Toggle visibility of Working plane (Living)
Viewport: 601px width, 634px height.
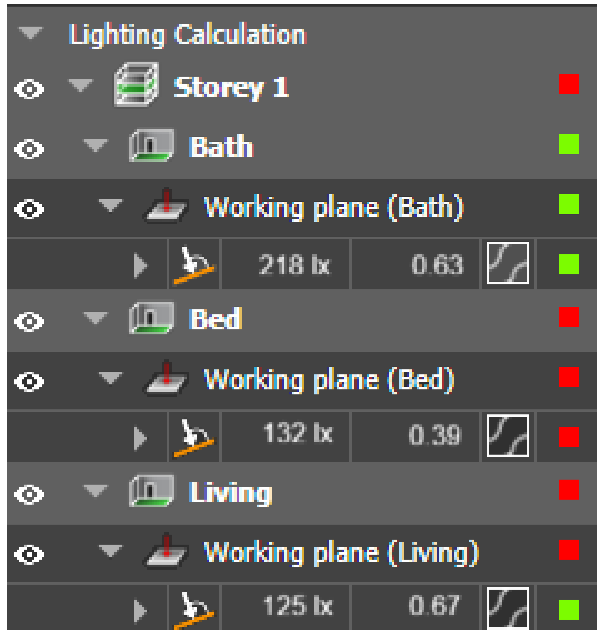[x=29, y=554]
